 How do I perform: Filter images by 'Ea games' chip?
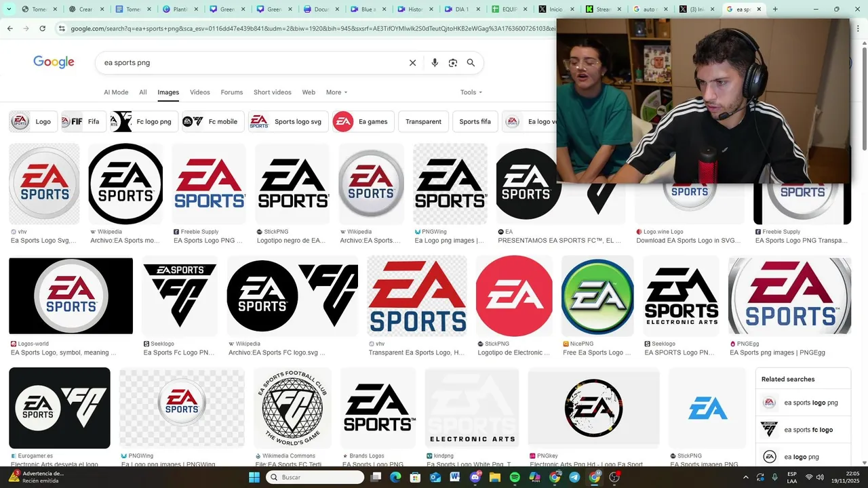(x=363, y=121)
